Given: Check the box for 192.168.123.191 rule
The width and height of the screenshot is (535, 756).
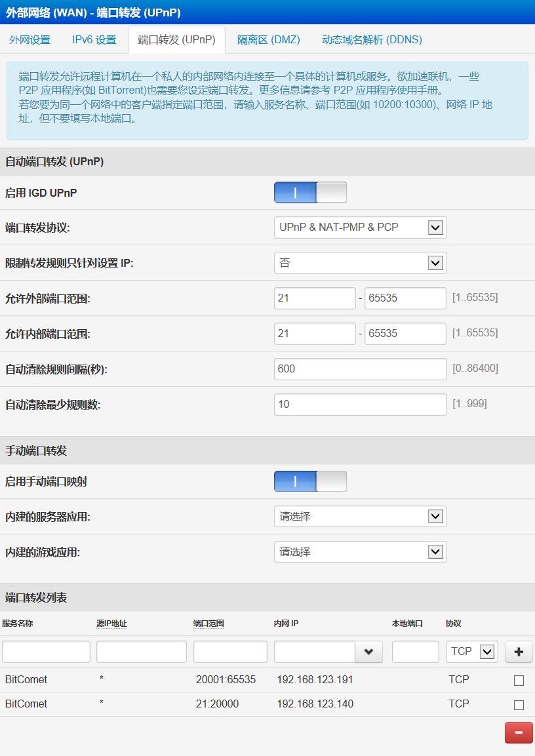Looking at the screenshot, I should 519,681.
